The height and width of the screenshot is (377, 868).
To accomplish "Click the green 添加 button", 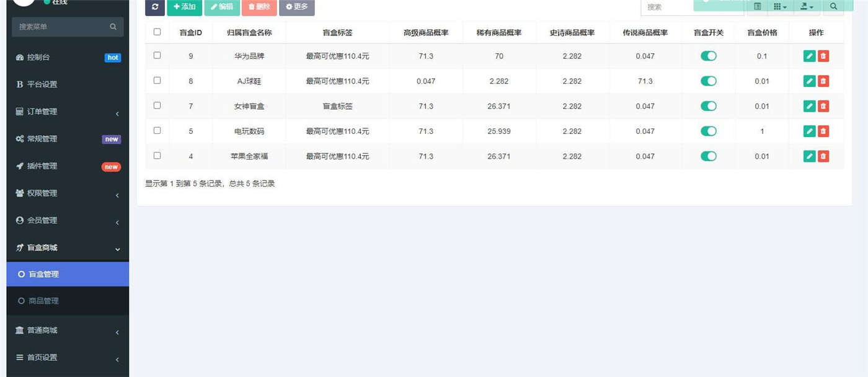I will pos(184,7).
